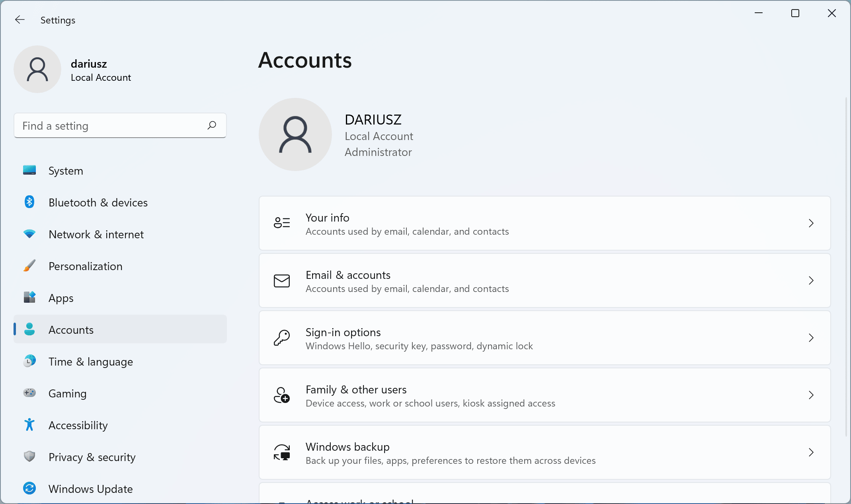
Task: Open the Apps category
Action: click(x=120, y=298)
